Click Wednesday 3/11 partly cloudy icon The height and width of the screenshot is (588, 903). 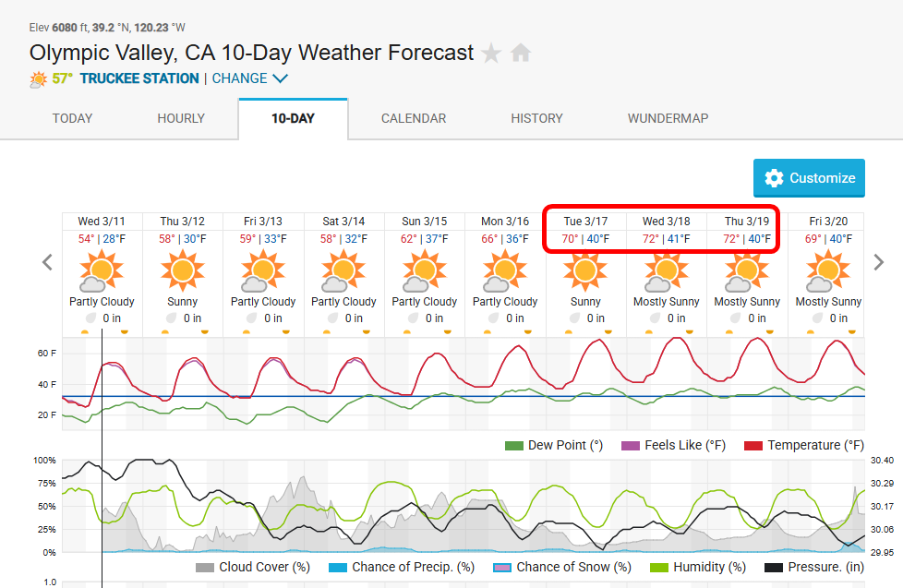(x=102, y=271)
